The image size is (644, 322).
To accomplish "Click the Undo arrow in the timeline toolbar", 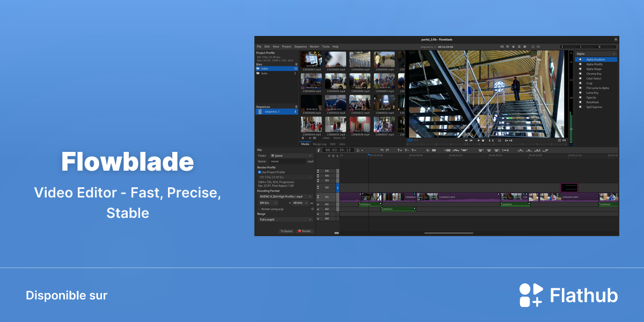I will tap(382, 150).
